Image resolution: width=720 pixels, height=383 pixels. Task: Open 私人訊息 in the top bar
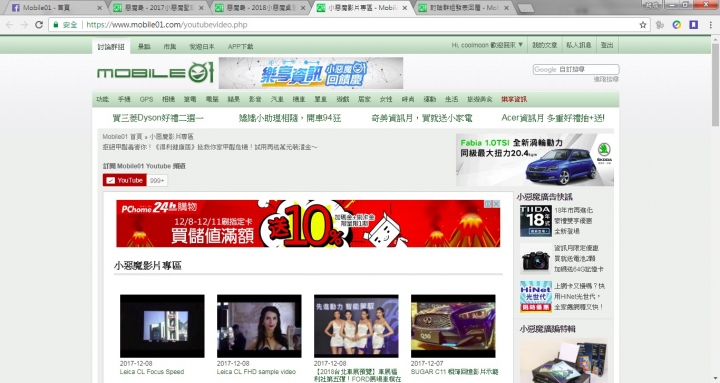tap(579, 45)
